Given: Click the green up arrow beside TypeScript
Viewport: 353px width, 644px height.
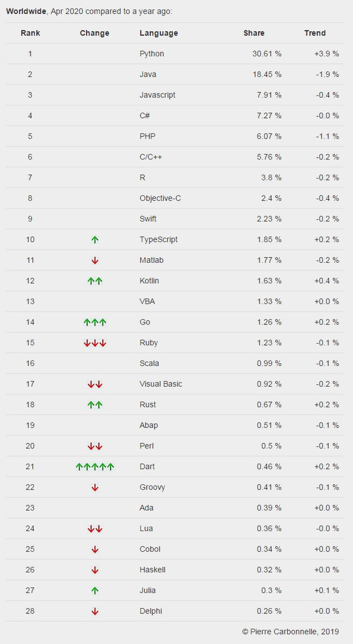Looking at the screenshot, I should [x=95, y=240].
